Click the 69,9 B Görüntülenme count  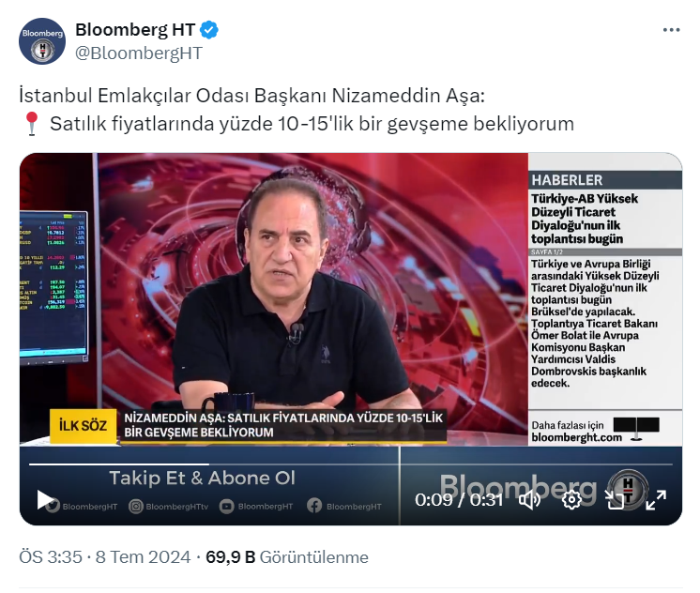tap(287, 557)
